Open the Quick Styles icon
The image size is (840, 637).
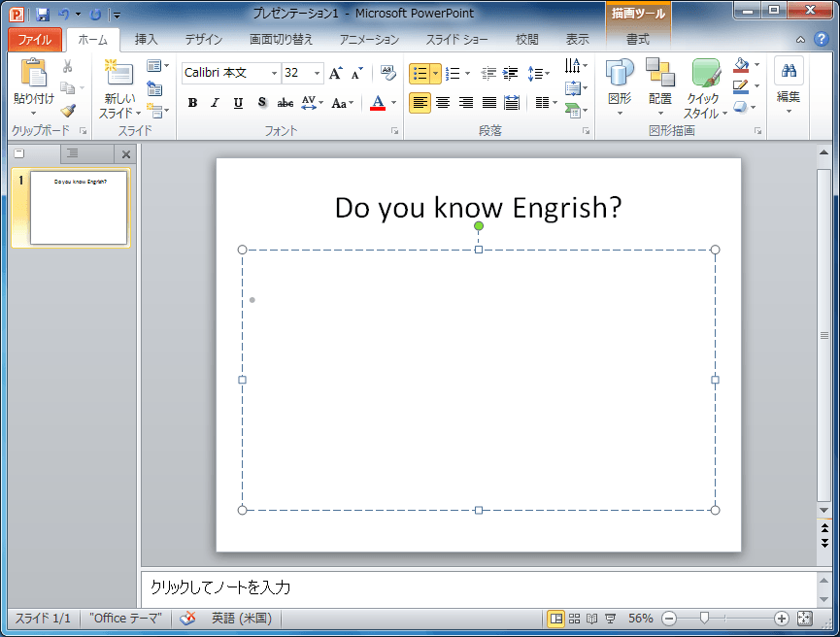pyautogui.click(x=705, y=74)
